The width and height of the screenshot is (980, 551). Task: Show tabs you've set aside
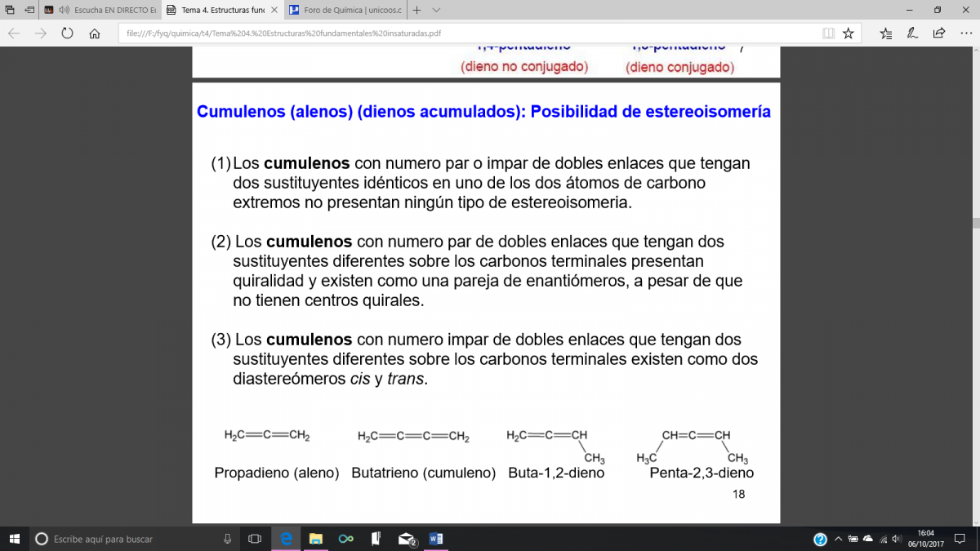coord(9,11)
